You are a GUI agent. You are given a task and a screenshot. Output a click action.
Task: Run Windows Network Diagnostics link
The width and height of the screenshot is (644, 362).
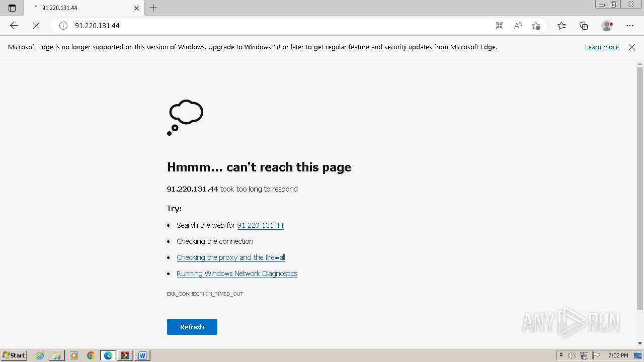point(237,274)
